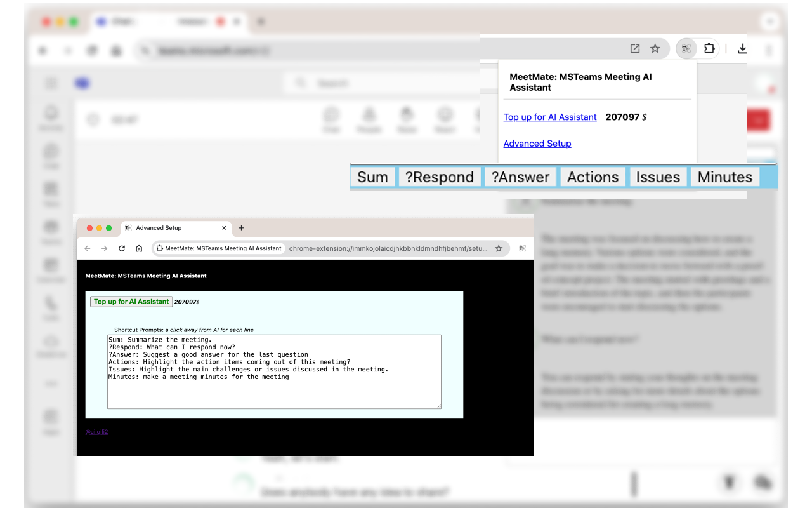Bookmark the Teams page with the star icon

point(655,48)
